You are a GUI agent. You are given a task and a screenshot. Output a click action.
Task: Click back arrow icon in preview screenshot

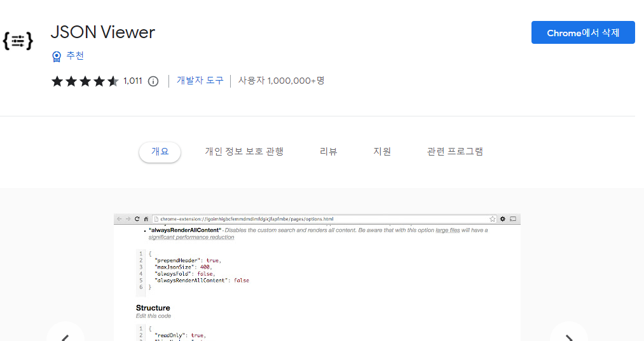click(x=119, y=219)
